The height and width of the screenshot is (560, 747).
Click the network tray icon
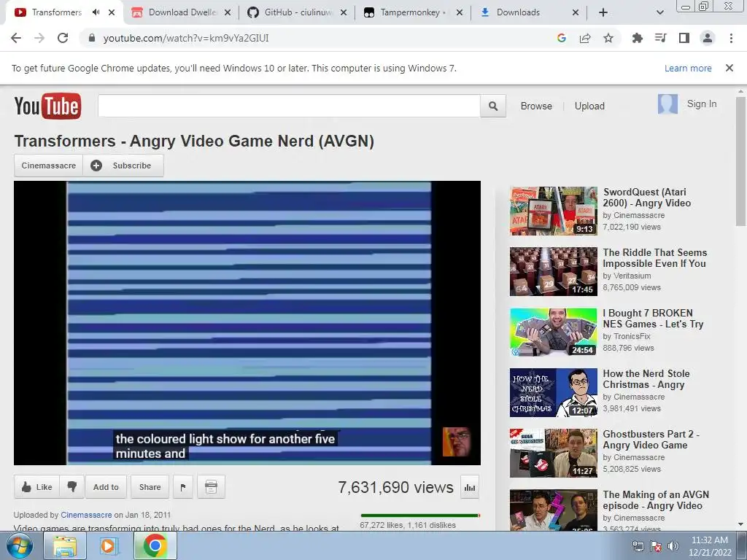tap(638, 546)
